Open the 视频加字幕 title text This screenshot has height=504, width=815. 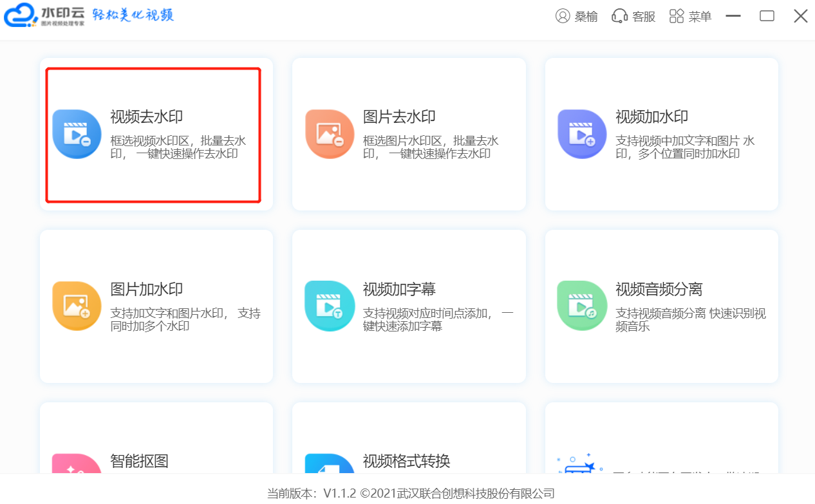point(399,289)
